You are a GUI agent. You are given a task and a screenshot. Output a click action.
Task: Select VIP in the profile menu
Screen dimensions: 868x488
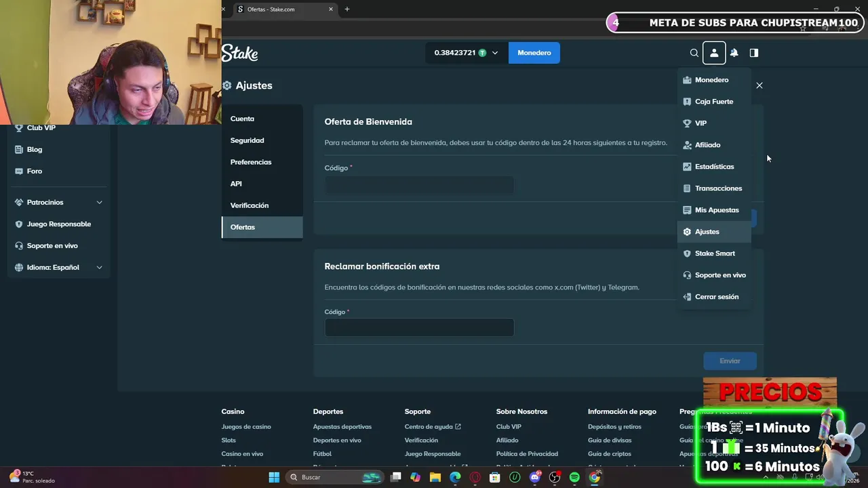pos(714,123)
